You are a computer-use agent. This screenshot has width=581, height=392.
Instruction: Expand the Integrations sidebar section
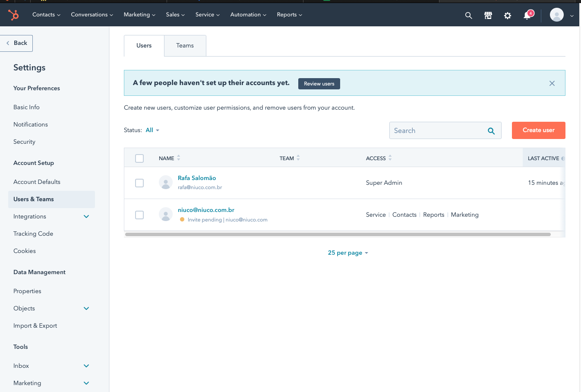coord(86,216)
